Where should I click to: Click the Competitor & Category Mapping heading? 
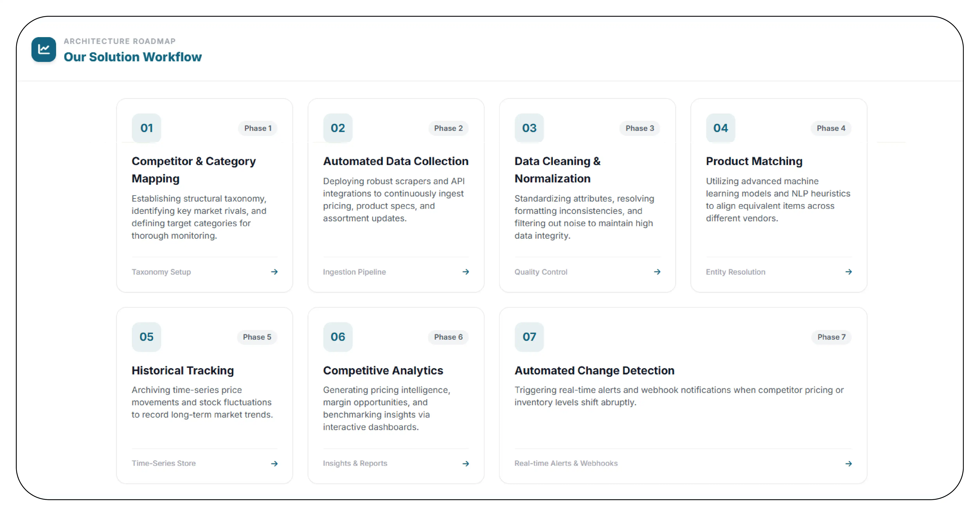(194, 170)
